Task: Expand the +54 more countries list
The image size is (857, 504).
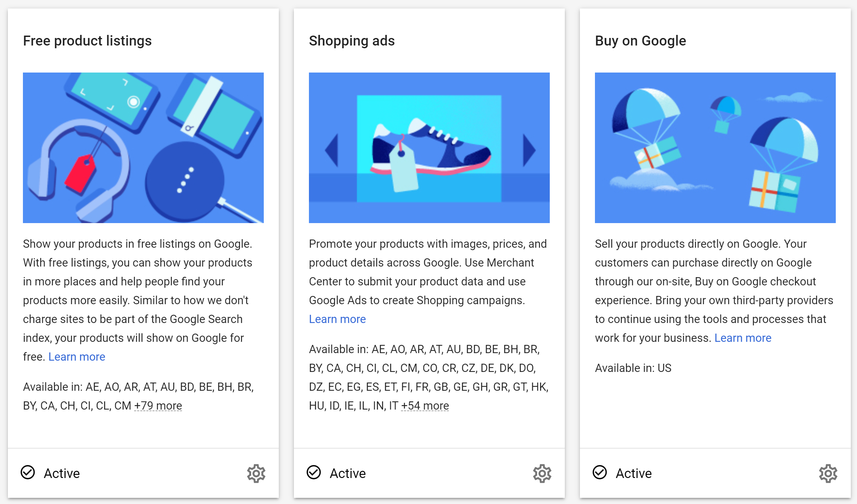Action: point(425,406)
